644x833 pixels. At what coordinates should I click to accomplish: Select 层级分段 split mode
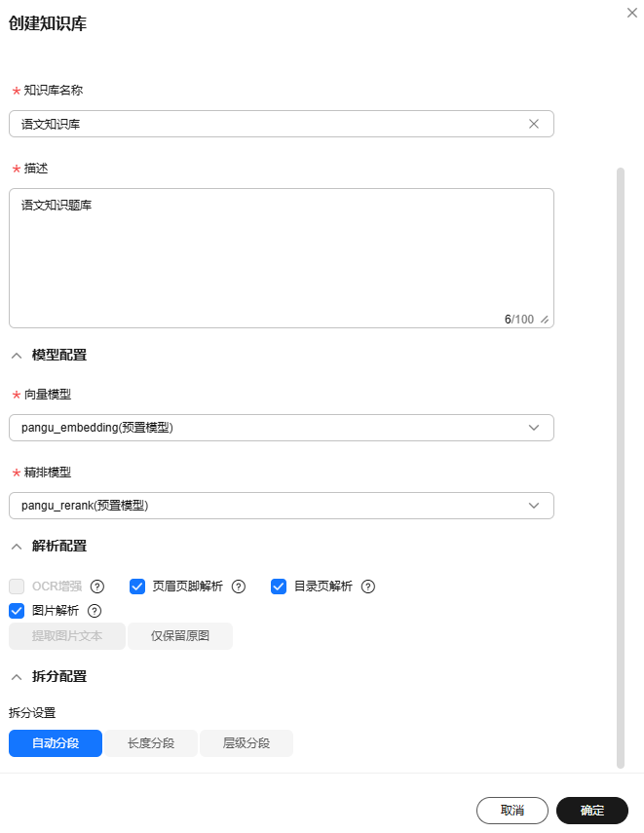246,743
